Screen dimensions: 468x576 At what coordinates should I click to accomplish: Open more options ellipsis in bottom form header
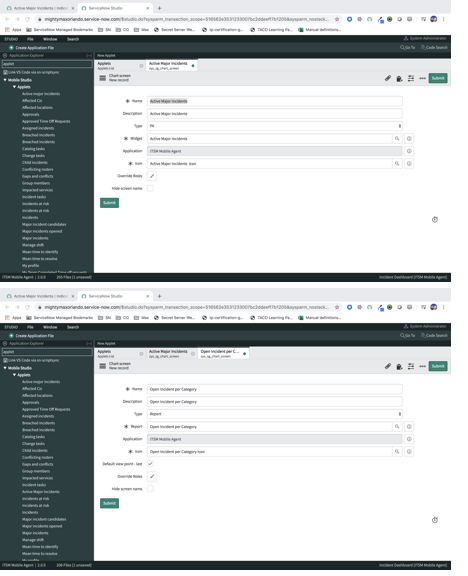click(422, 366)
